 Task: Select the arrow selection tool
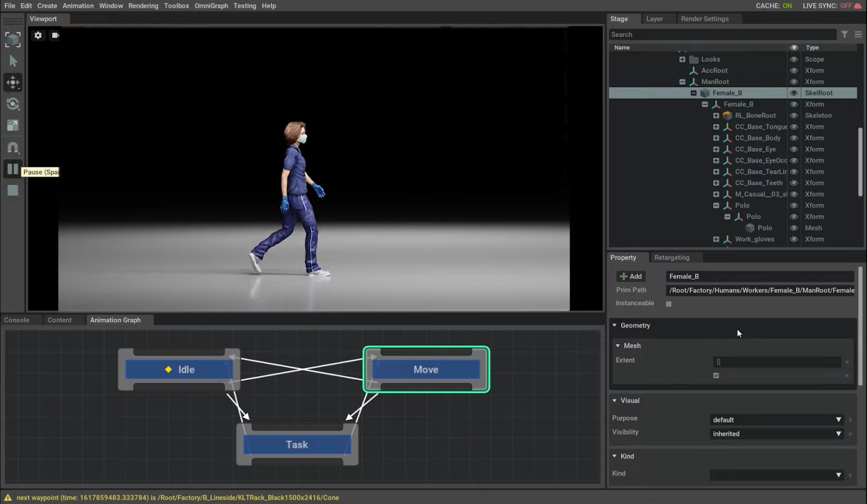pos(13,61)
